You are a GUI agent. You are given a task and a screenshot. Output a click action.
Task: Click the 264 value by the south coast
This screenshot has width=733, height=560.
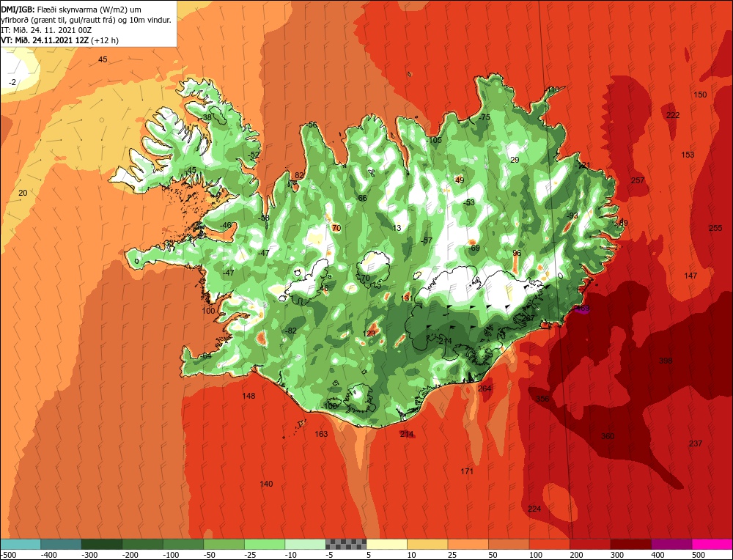[485, 388]
